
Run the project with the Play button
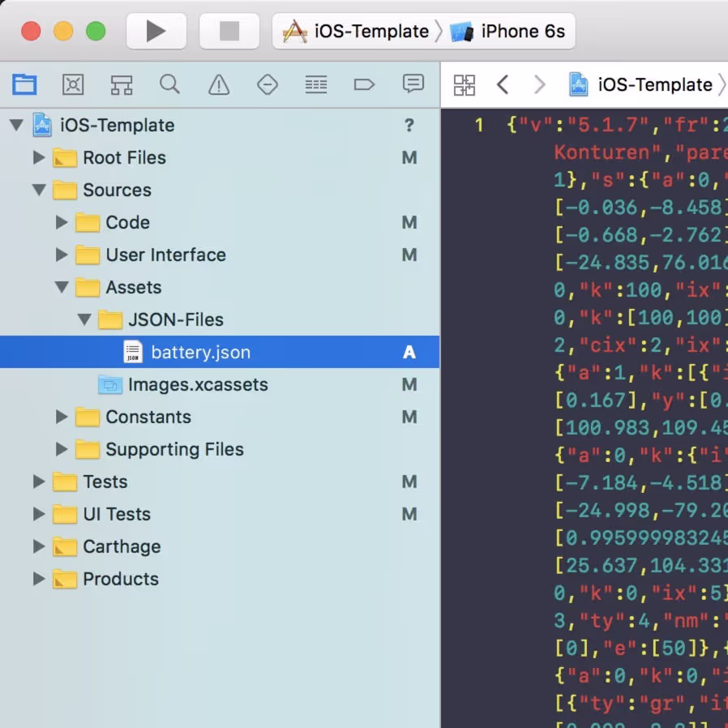pyautogui.click(x=156, y=31)
